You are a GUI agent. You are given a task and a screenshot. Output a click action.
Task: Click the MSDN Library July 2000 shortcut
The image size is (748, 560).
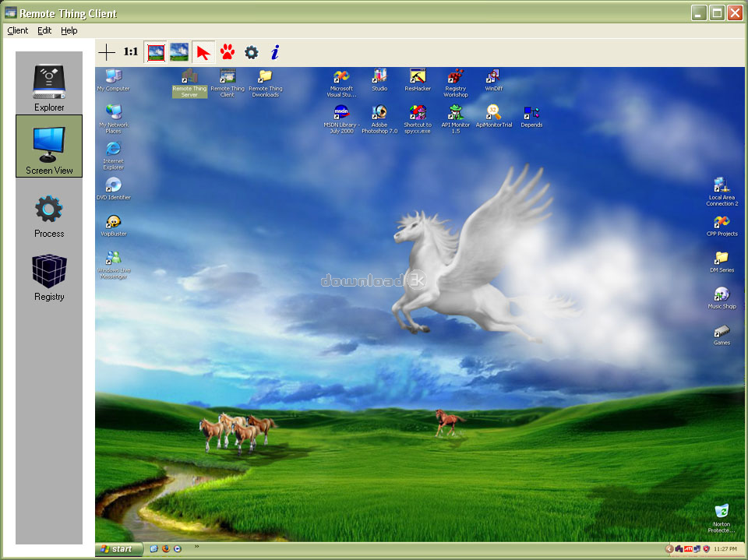click(341, 119)
